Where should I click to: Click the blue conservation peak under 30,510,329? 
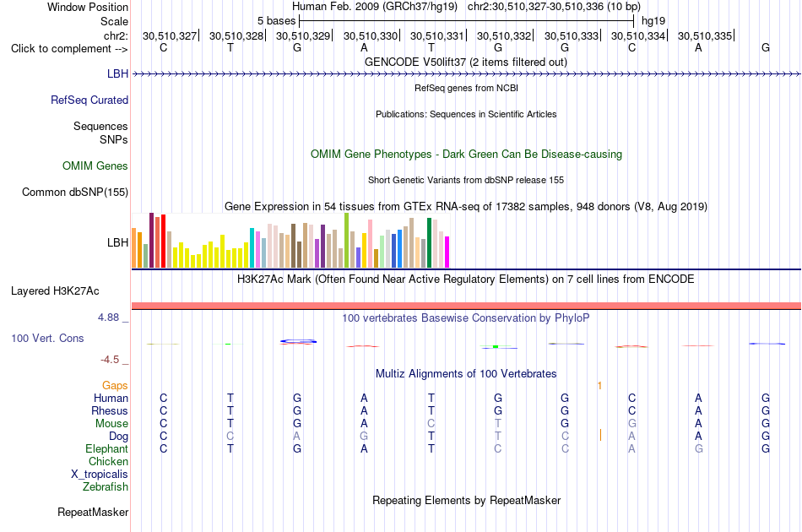pyautogui.click(x=298, y=341)
